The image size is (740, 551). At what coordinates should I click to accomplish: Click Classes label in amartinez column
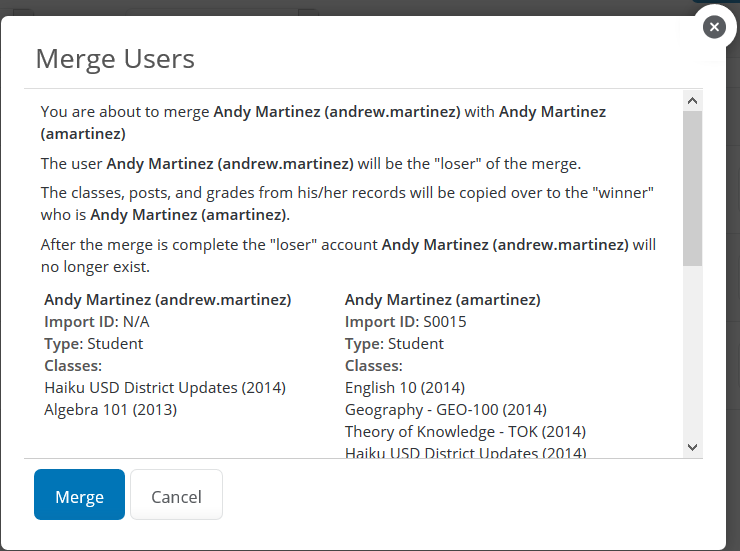373,365
